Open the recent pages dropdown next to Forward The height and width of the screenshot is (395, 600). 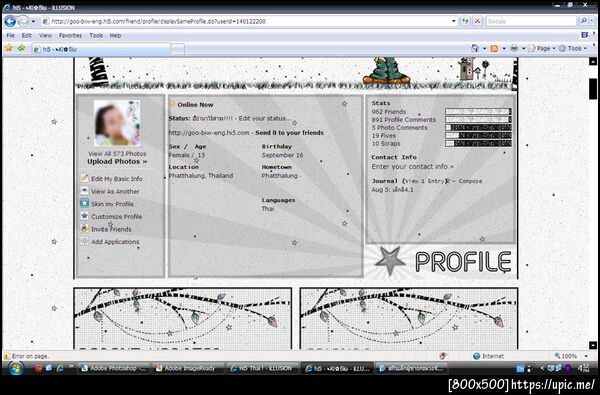coord(33,21)
